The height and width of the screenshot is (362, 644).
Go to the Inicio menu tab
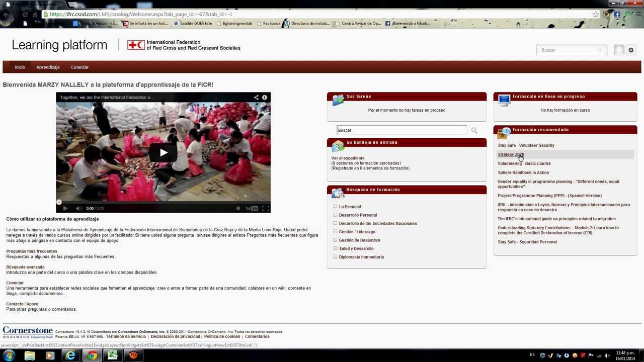(20, 67)
